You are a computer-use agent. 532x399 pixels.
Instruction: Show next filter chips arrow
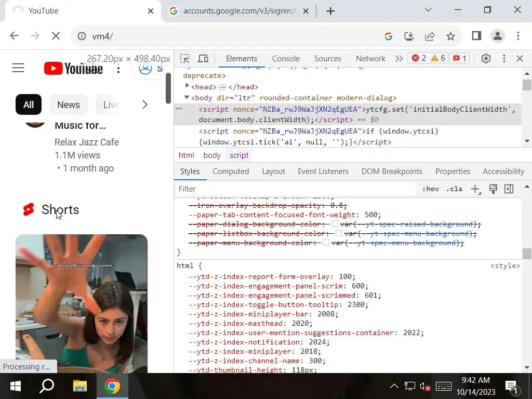(x=145, y=104)
